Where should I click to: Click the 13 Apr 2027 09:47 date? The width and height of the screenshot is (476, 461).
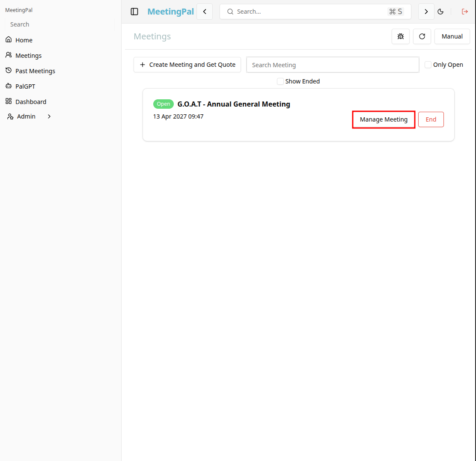click(178, 116)
